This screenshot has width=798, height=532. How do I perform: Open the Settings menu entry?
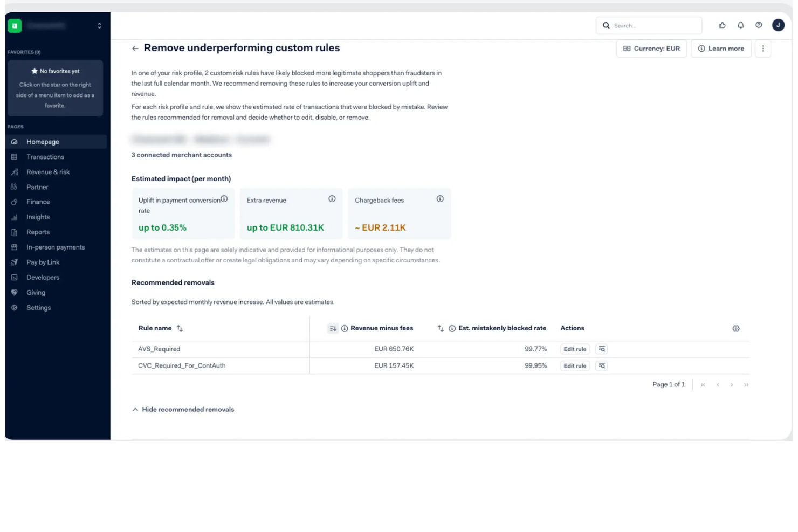pyautogui.click(x=38, y=307)
